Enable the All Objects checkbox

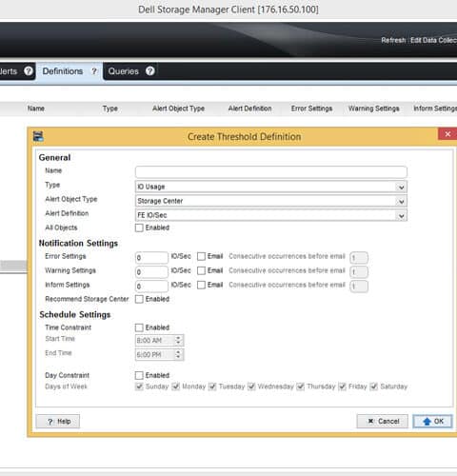[x=139, y=228]
